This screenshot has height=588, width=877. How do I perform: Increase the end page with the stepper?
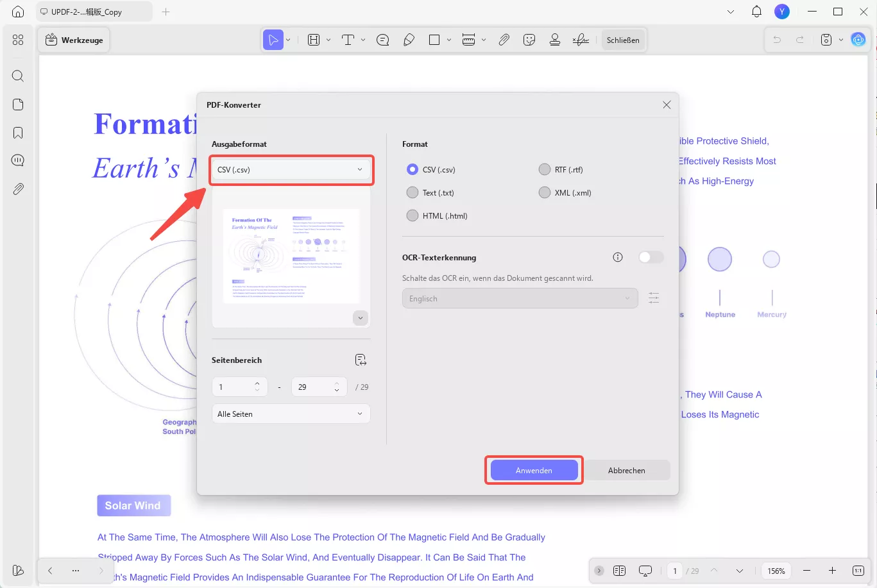point(336,383)
